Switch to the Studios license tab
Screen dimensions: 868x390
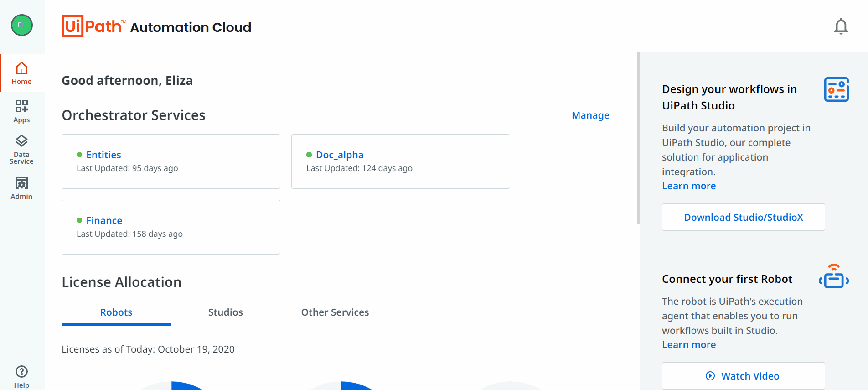point(226,312)
